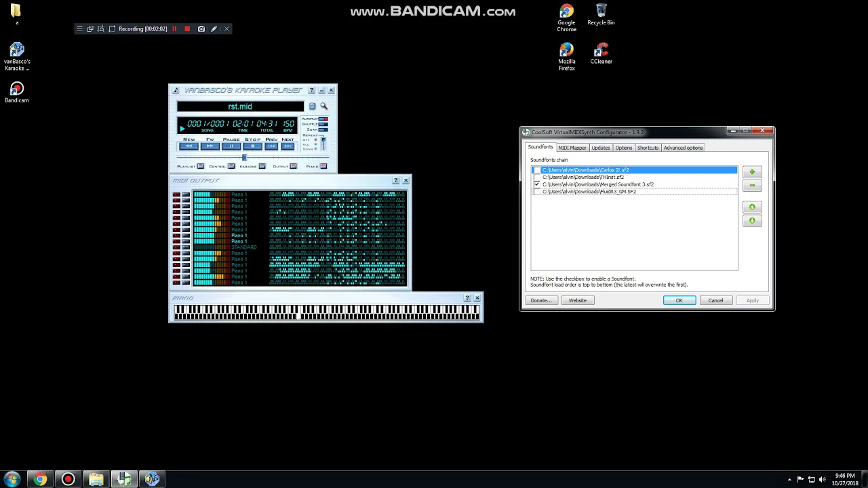Click the Fast Forward button in Karaoke Player
868x488 pixels.
click(x=210, y=146)
